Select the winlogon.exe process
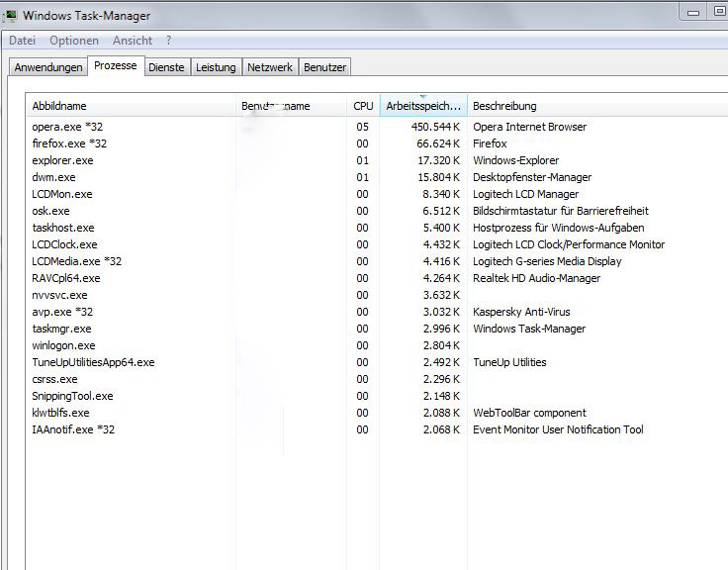728x570 pixels. click(x=63, y=345)
